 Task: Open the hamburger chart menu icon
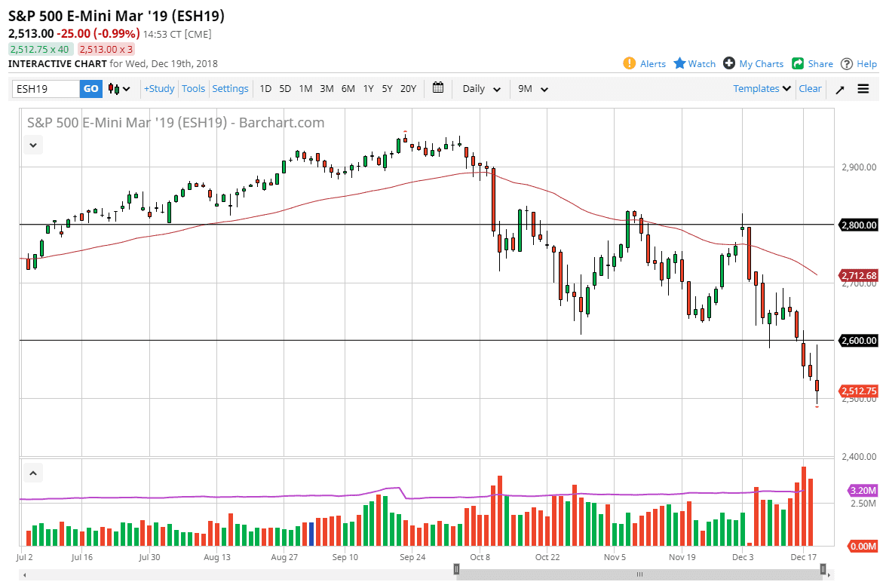tap(863, 88)
